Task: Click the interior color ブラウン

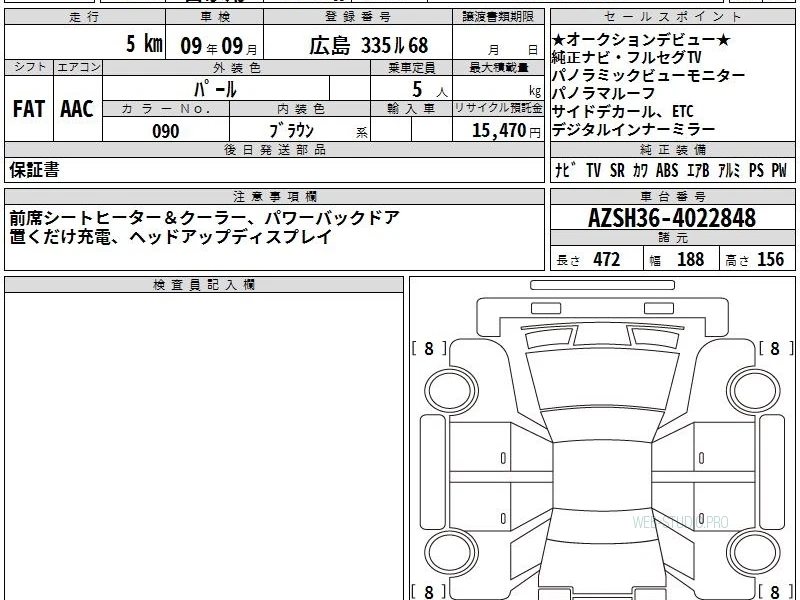Action: pyautogui.click(x=291, y=131)
